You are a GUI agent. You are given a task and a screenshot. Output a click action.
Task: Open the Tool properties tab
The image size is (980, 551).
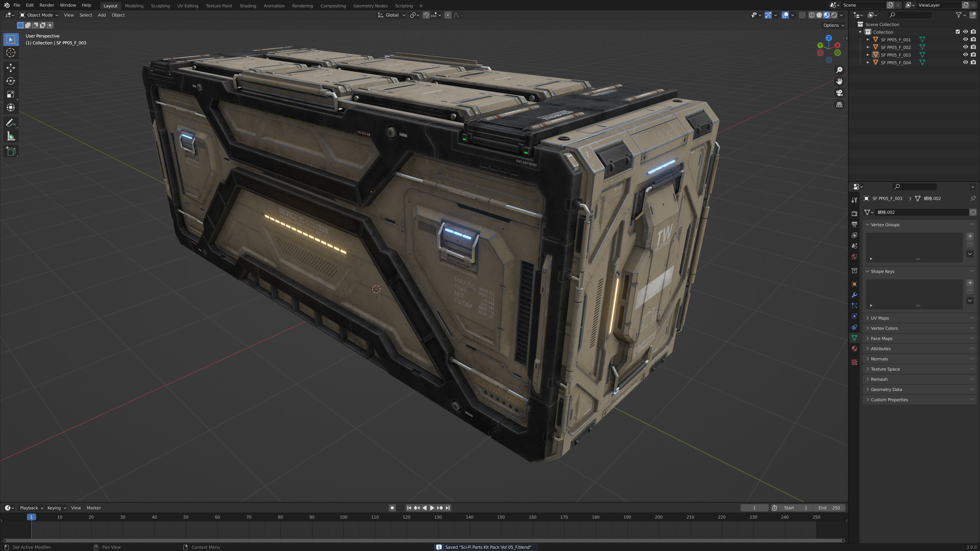point(854,200)
